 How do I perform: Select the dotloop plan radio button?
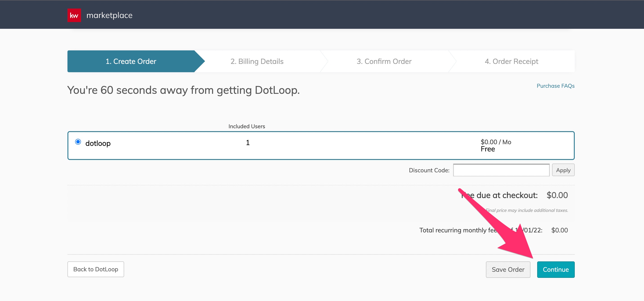[78, 142]
